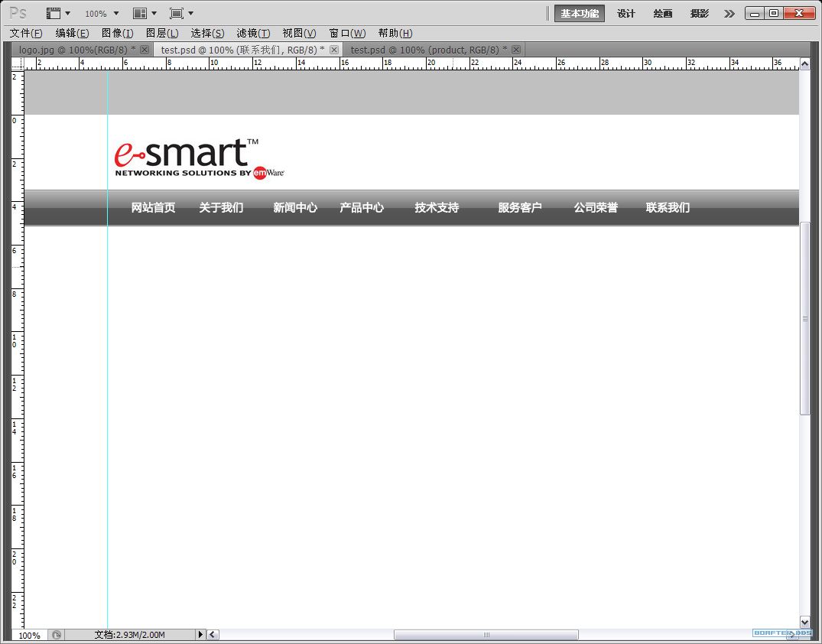Open the 滤镜(T) menu
The image size is (822, 644).
253,33
